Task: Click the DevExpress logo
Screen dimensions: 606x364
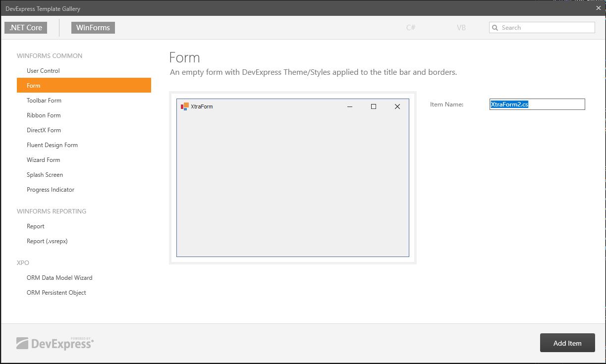Action: point(55,343)
